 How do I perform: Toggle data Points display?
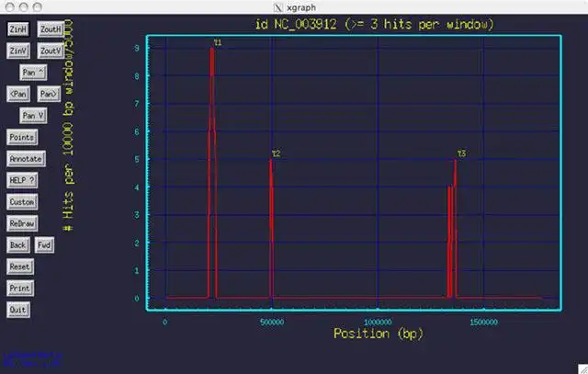coord(22,137)
